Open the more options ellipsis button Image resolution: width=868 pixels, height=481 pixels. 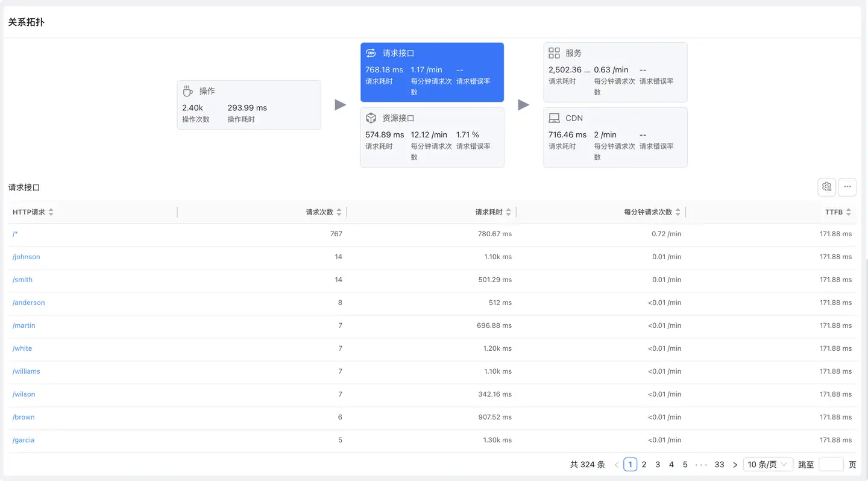point(847,187)
